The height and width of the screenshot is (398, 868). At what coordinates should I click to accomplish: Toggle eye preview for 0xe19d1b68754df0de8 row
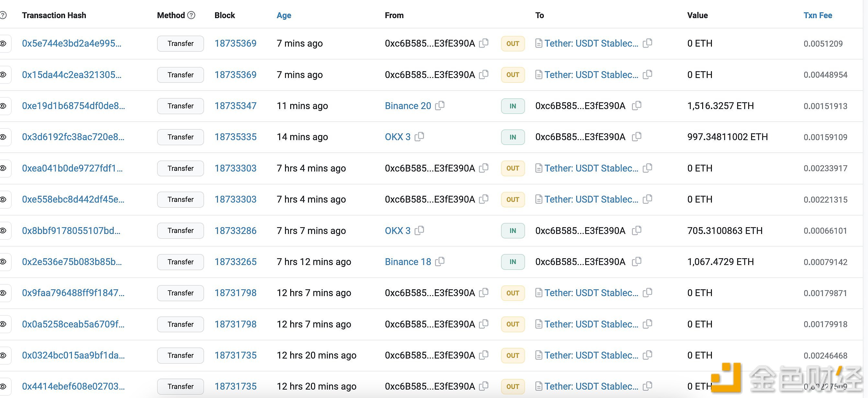3,106
